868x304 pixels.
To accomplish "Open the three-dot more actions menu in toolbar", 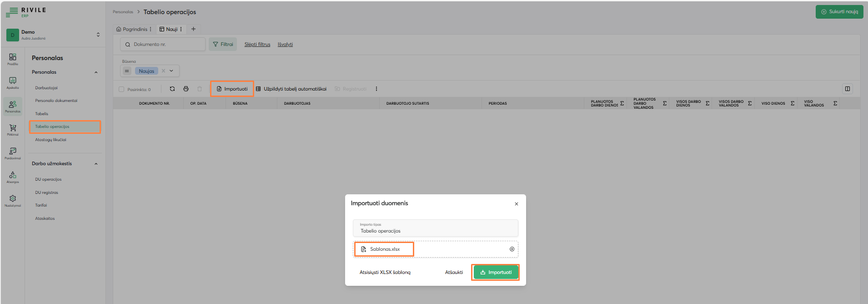I will [x=376, y=89].
